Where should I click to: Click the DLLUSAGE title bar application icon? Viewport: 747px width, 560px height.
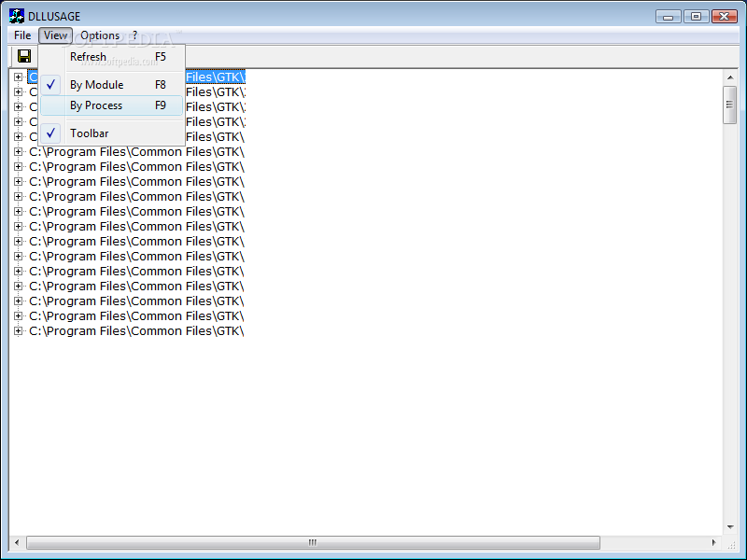pyautogui.click(x=16, y=16)
